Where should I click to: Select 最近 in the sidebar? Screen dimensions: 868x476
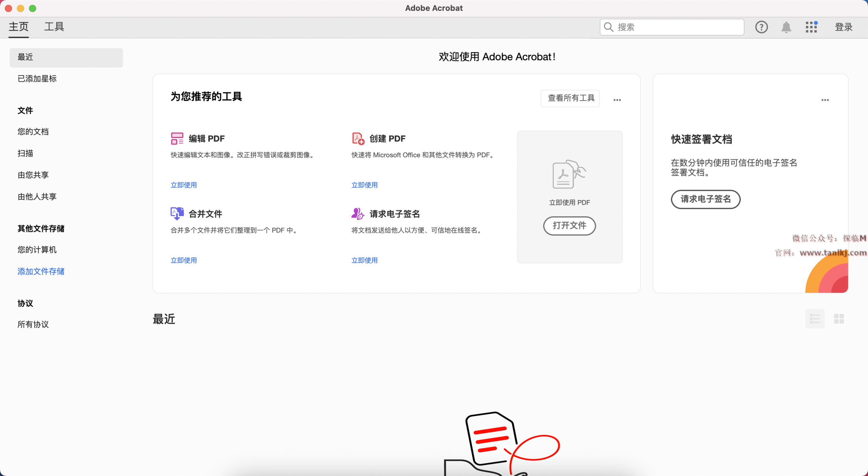point(66,57)
